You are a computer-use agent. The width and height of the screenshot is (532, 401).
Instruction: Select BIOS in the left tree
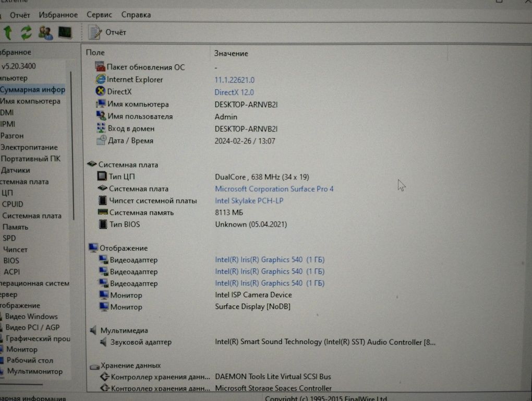11,261
